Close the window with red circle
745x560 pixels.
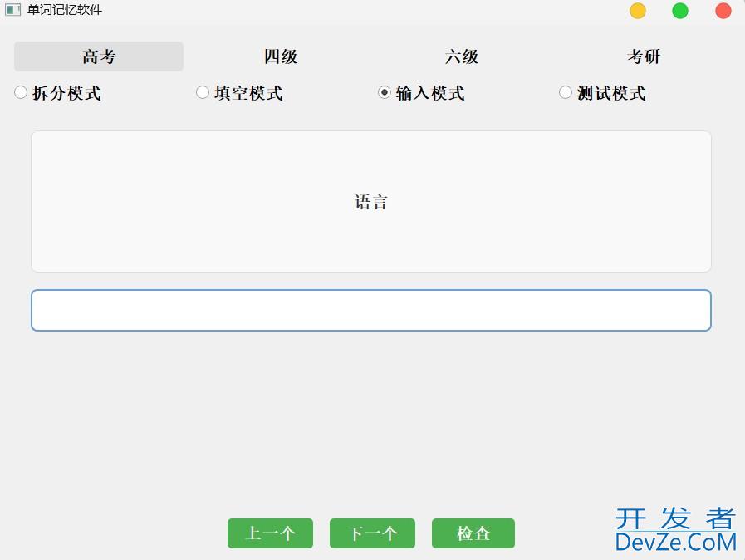tap(723, 11)
